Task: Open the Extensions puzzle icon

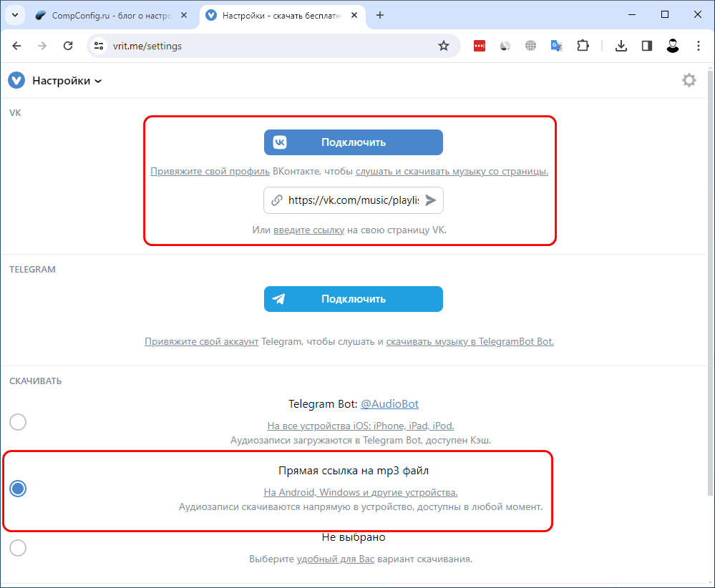Action: point(583,46)
